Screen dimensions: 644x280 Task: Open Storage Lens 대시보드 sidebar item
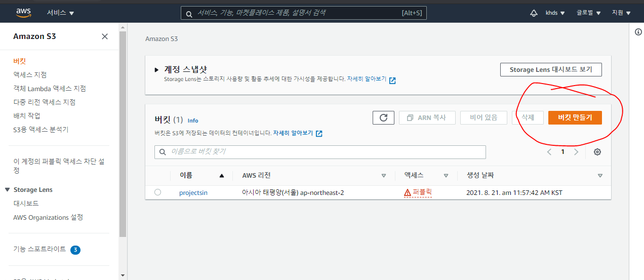coord(26,203)
